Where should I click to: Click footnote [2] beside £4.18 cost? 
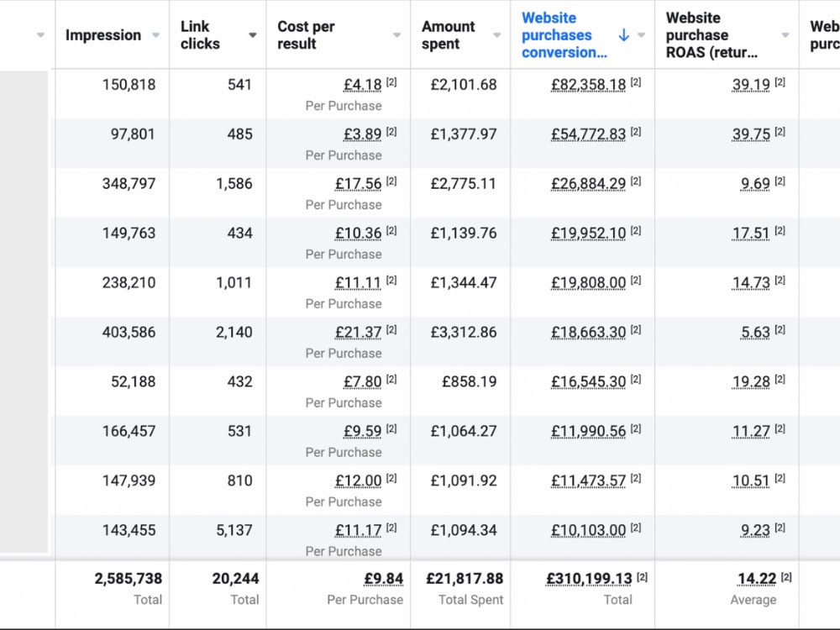pyautogui.click(x=391, y=82)
